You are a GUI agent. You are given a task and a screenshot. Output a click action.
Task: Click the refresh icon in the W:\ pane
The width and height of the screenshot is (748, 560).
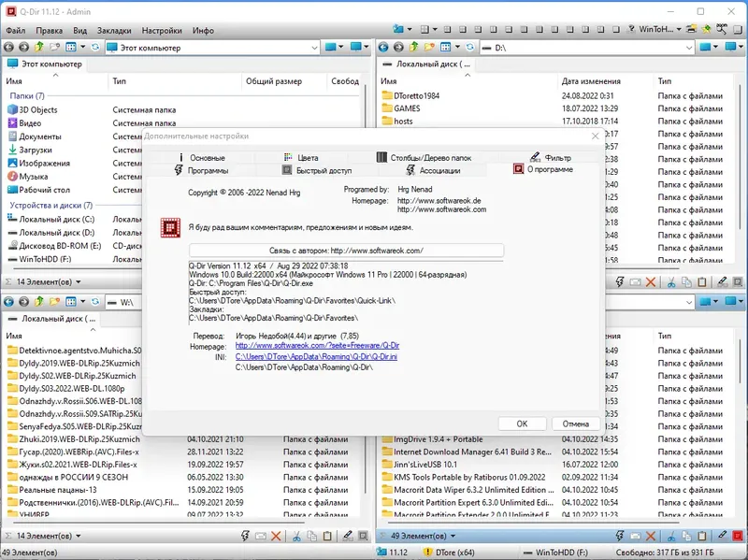pyautogui.click(x=95, y=301)
